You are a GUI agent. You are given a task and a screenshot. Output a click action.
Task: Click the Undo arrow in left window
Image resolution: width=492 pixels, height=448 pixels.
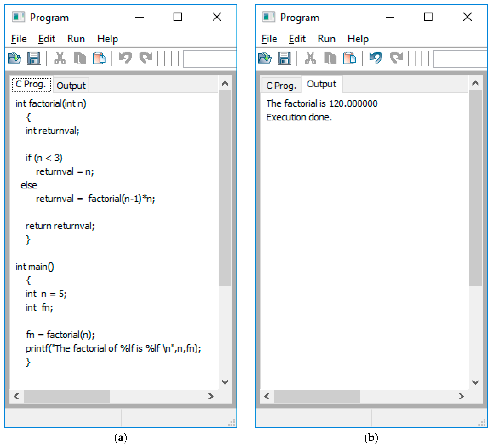click(x=125, y=58)
